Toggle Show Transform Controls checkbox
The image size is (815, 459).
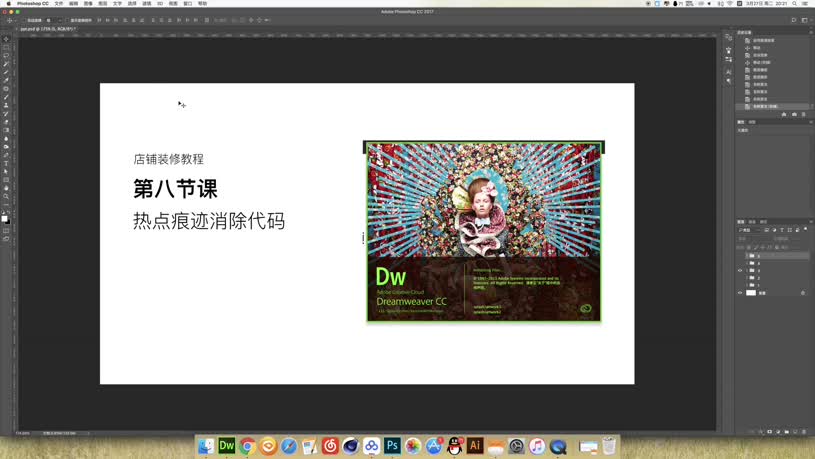(67, 20)
